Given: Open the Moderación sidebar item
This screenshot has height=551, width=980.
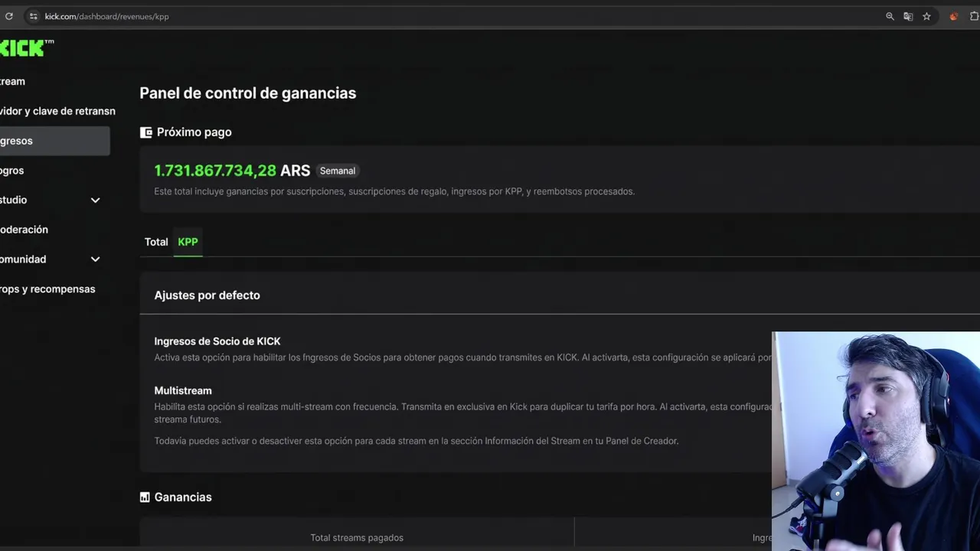Looking at the screenshot, I should click(x=24, y=230).
